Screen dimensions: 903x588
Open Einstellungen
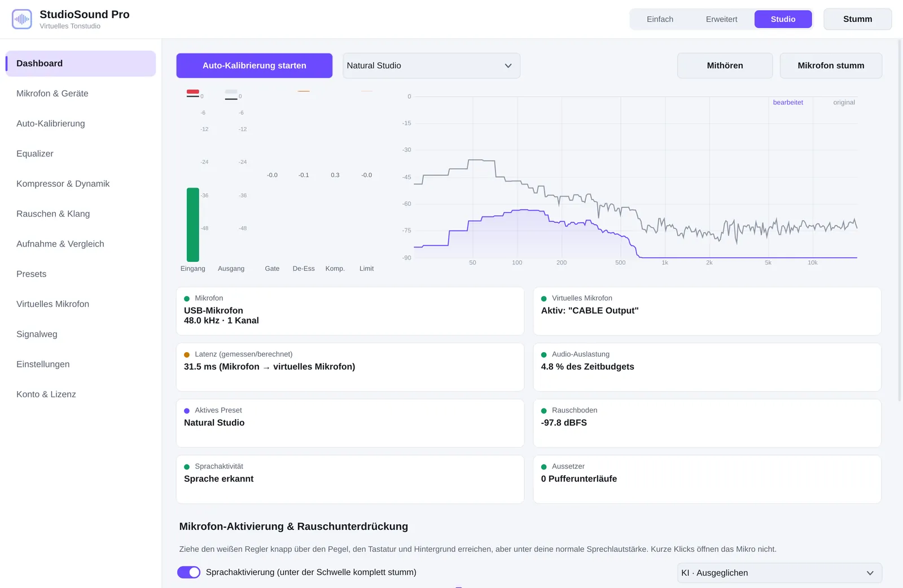point(81,365)
